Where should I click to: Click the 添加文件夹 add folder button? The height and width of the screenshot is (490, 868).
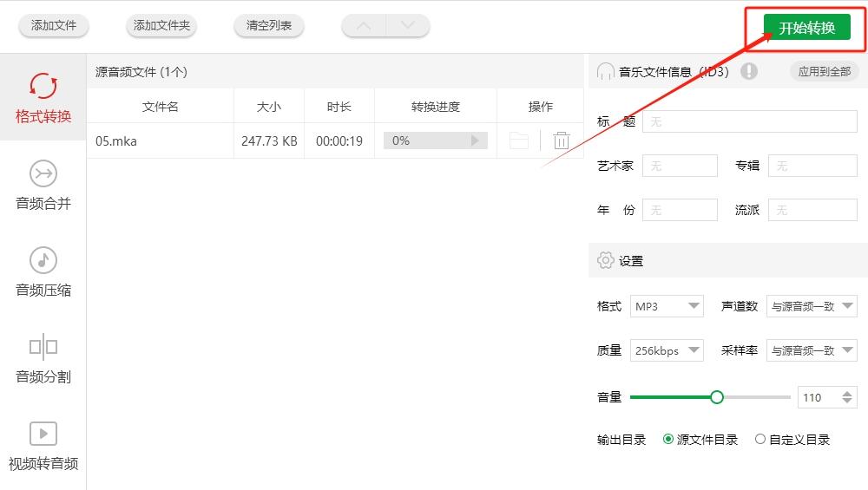[x=161, y=25]
